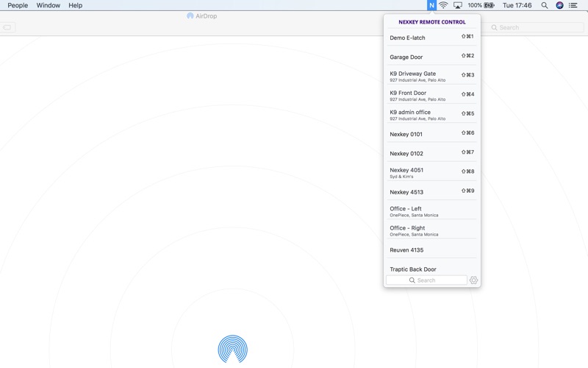Choose Office - Left entry
588x368 pixels.
point(431,211)
